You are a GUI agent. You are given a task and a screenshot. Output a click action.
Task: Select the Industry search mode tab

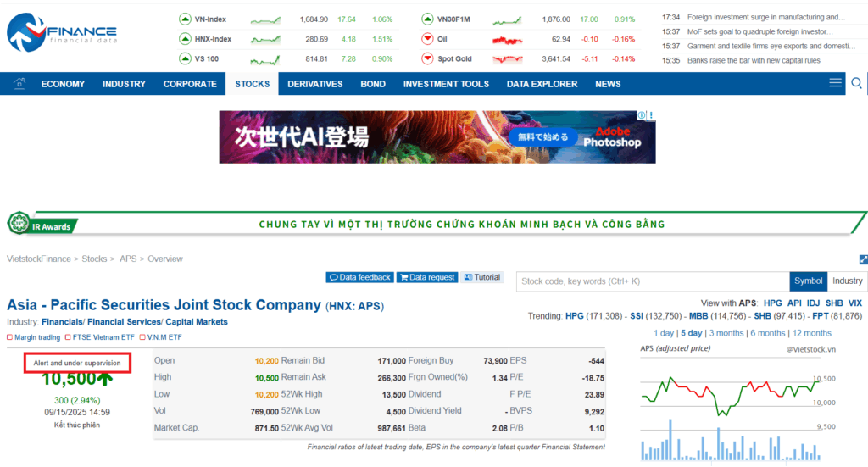847,281
